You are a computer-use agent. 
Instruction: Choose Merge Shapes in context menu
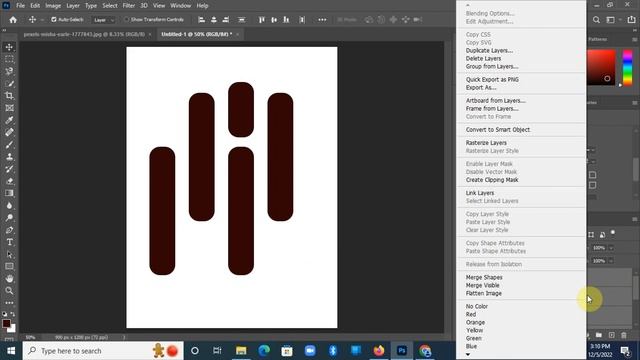pyautogui.click(x=484, y=277)
